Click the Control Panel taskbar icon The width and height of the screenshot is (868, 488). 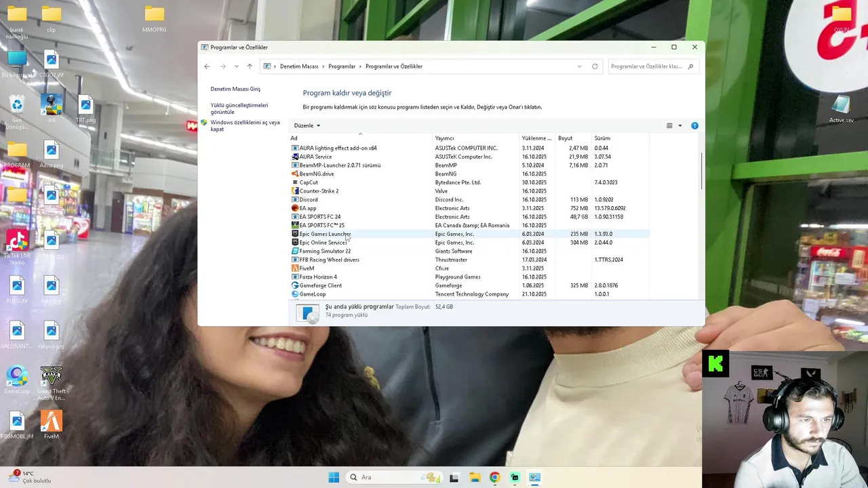point(535,477)
